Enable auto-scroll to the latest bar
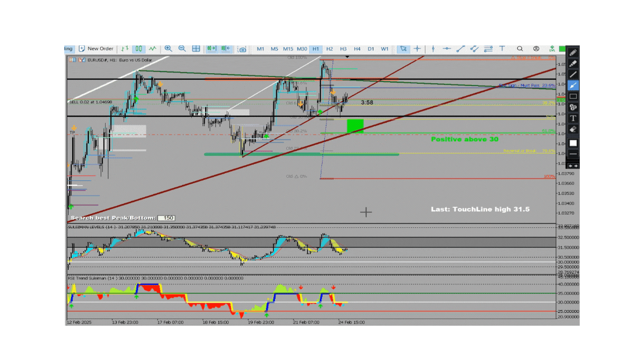The width and height of the screenshot is (644, 362). point(211,49)
